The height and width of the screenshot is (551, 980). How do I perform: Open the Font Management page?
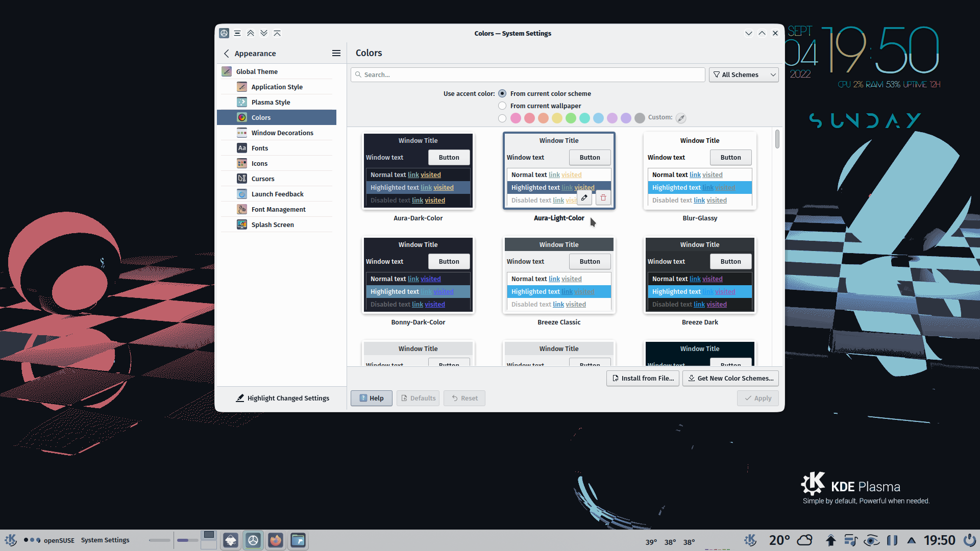click(x=277, y=209)
